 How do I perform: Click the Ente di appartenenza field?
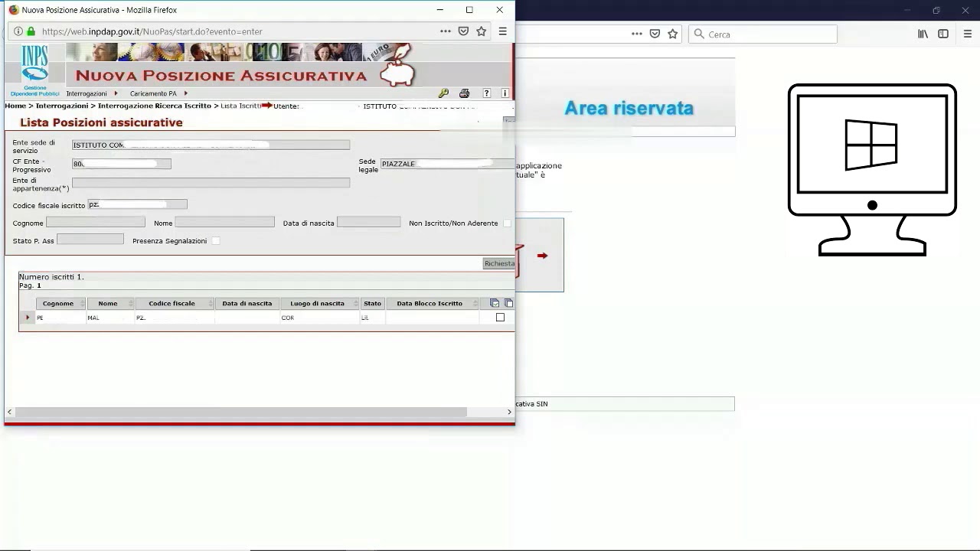point(211,183)
